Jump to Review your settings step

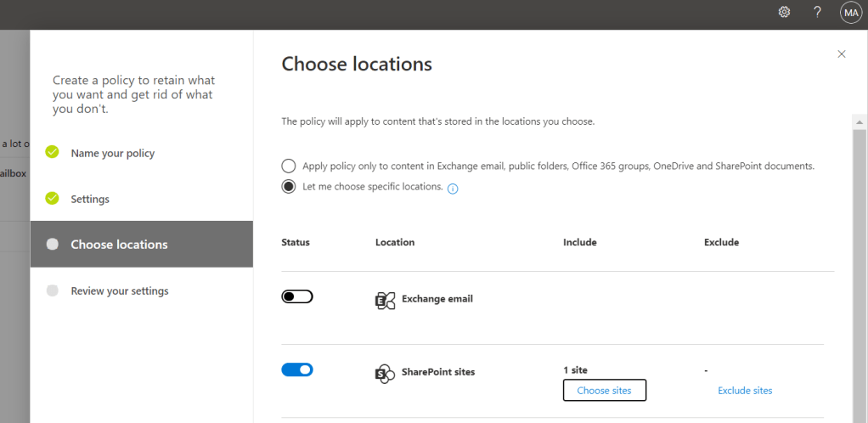click(x=120, y=291)
